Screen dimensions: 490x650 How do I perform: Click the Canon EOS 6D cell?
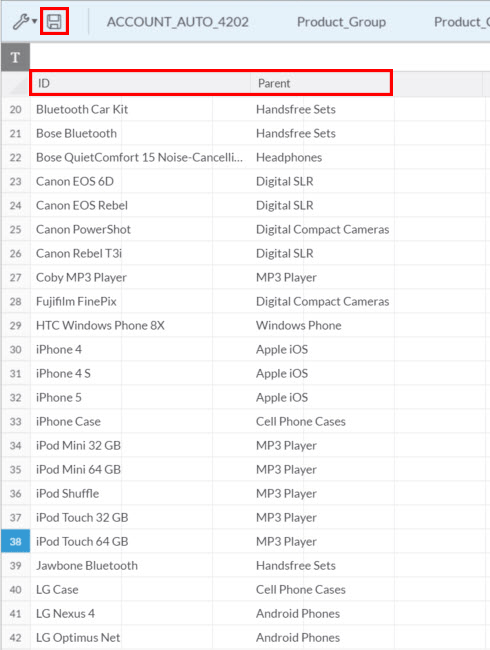point(121,182)
